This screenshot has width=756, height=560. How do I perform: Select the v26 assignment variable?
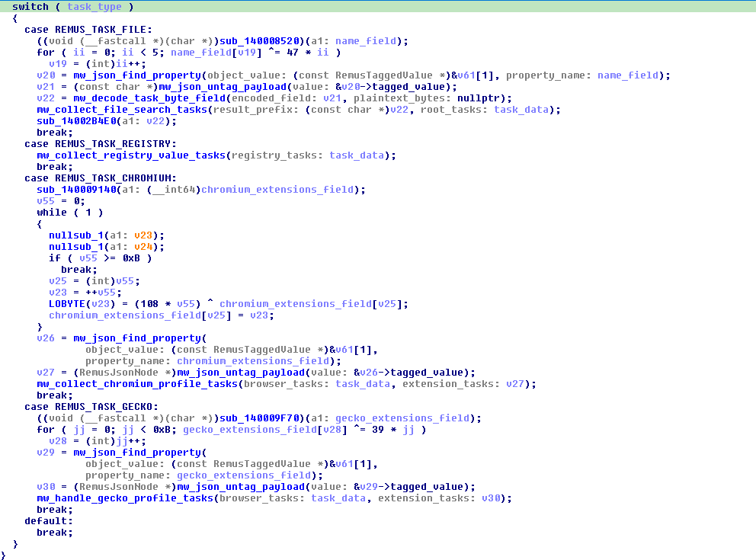[x=46, y=338]
